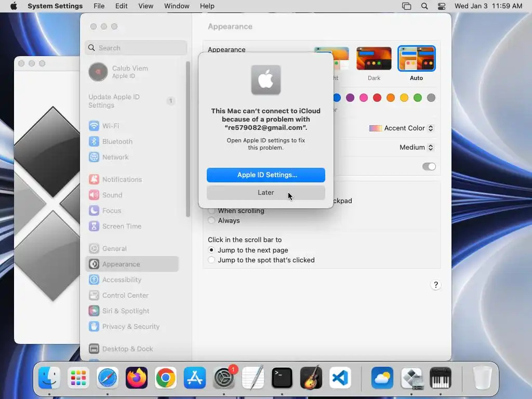Open the Apple menu
Image resolution: width=532 pixels, height=399 pixels.
(x=14, y=6)
